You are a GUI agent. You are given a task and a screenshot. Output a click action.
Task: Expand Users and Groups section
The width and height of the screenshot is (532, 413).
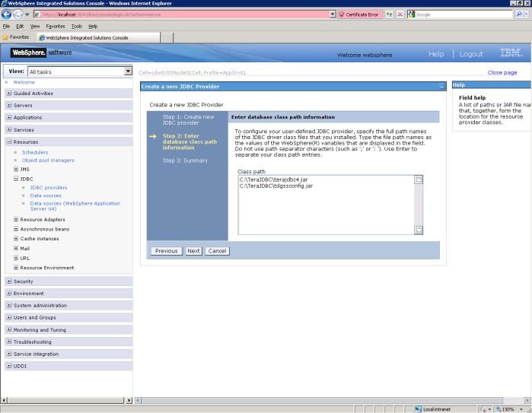(9, 317)
